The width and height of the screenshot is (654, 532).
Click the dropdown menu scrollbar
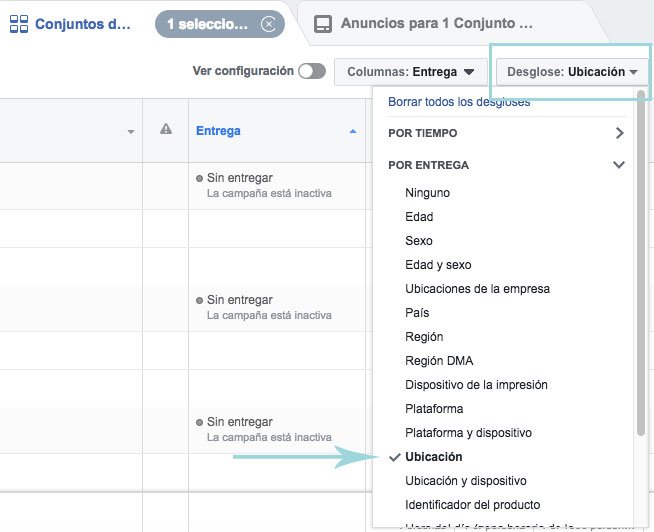(641, 263)
